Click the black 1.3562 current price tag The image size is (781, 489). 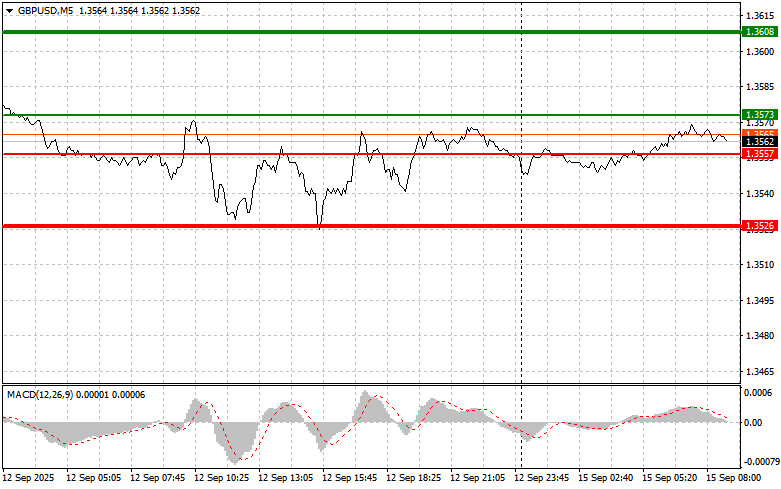click(759, 143)
